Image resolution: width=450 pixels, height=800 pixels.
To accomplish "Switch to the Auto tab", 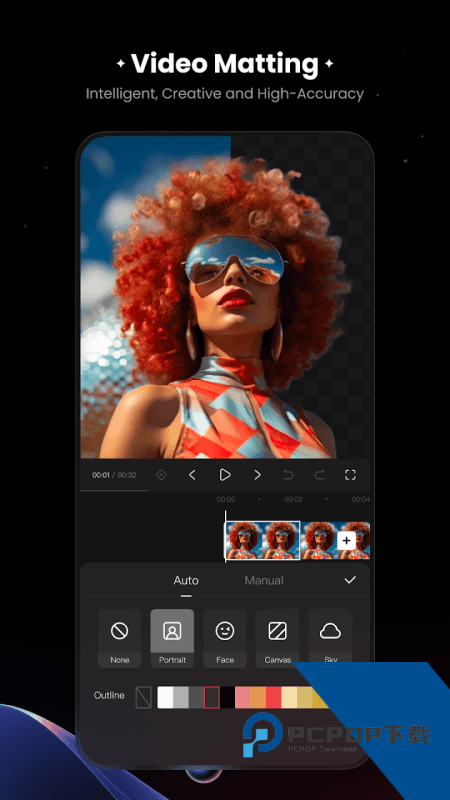I will click(186, 580).
